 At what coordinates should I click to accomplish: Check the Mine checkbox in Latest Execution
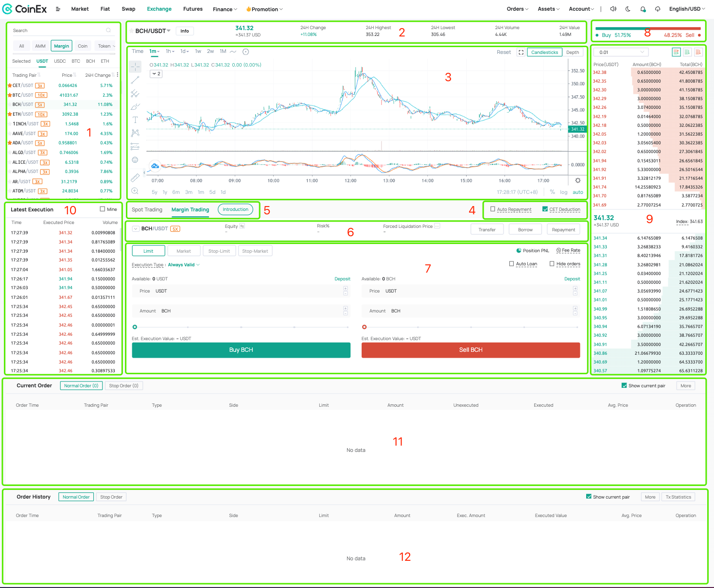pyautogui.click(x=102, y=209)
